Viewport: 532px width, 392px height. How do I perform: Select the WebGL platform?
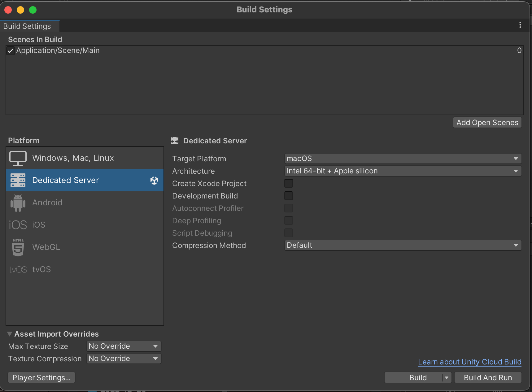coord(85,247)
